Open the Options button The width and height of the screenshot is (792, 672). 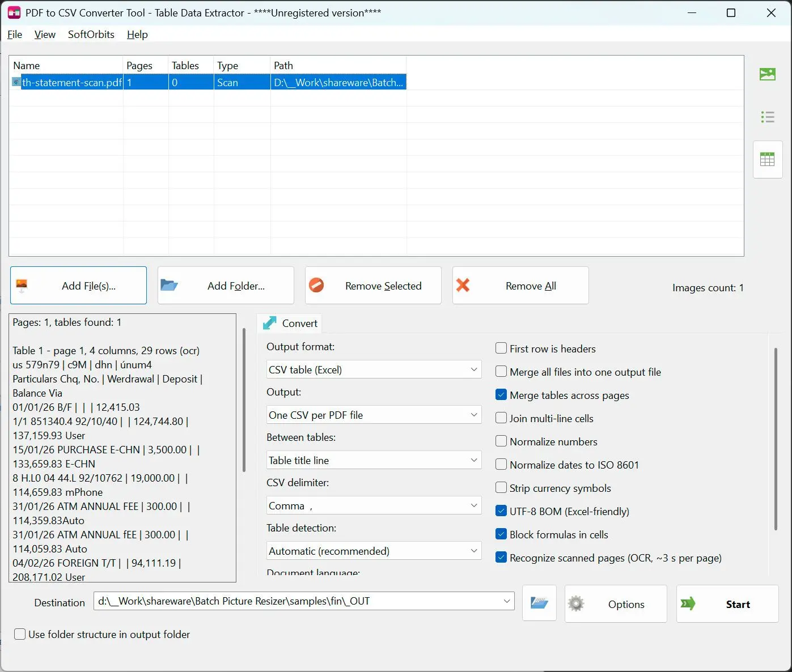pos(616,603)
